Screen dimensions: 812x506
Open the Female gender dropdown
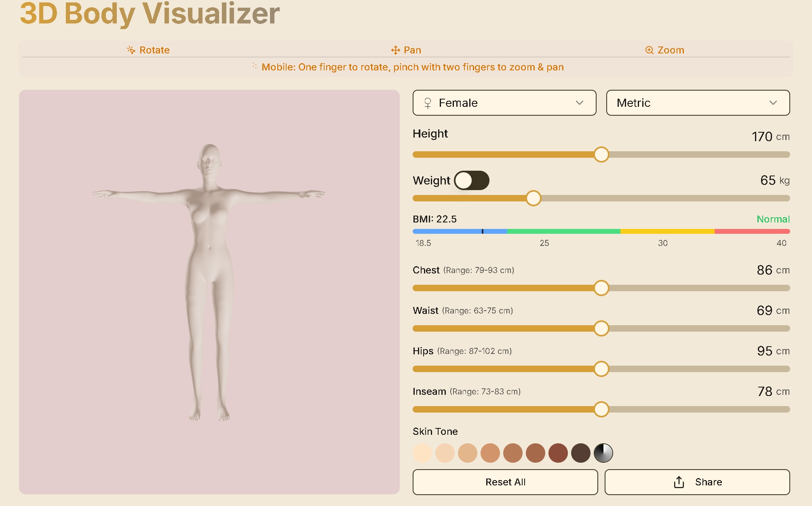pyautogui.click(x=504, y=103)
